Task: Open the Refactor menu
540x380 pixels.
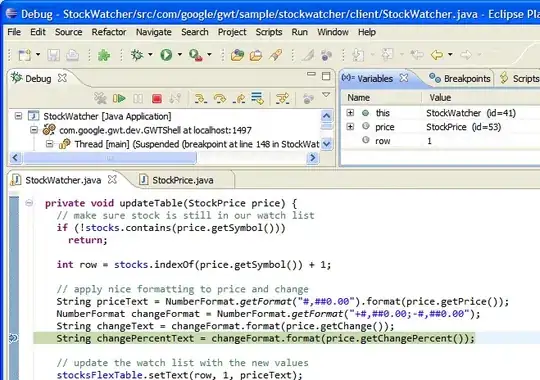Action: tap(109, 32)
